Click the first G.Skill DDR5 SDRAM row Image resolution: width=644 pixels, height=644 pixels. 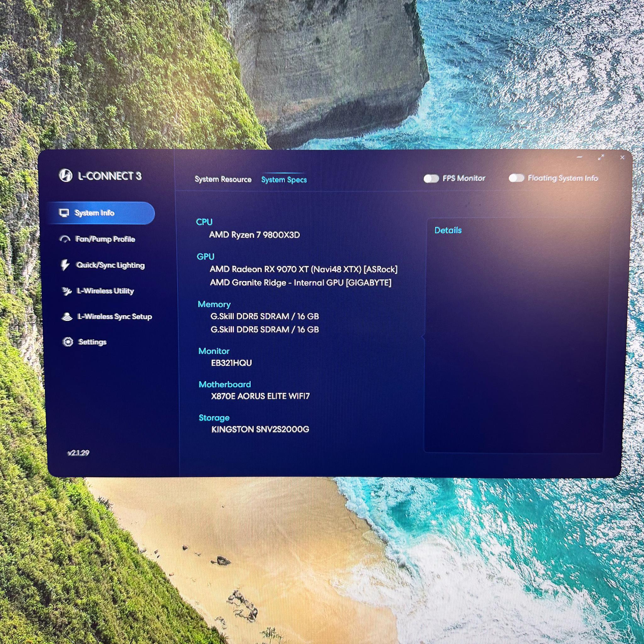coord(265,316)
